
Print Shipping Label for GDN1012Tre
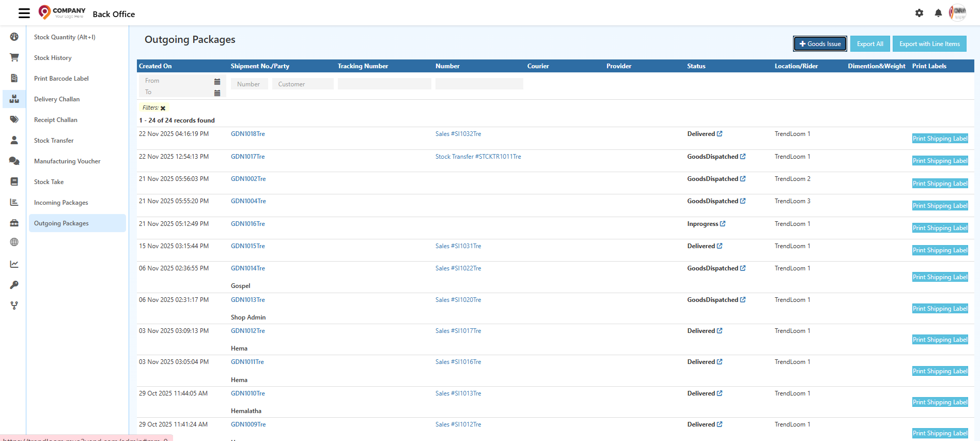(x=940, y=340)
